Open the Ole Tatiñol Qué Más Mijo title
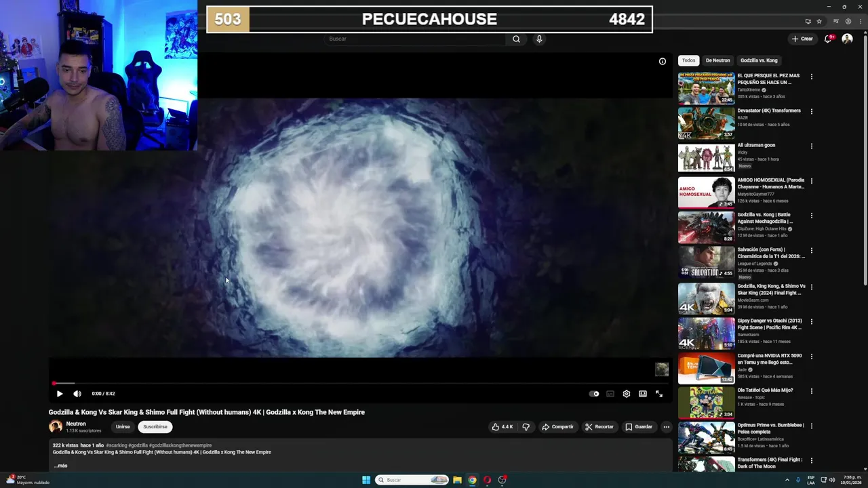The width and height of the screenshot is (868, 488). pos(765,390)
